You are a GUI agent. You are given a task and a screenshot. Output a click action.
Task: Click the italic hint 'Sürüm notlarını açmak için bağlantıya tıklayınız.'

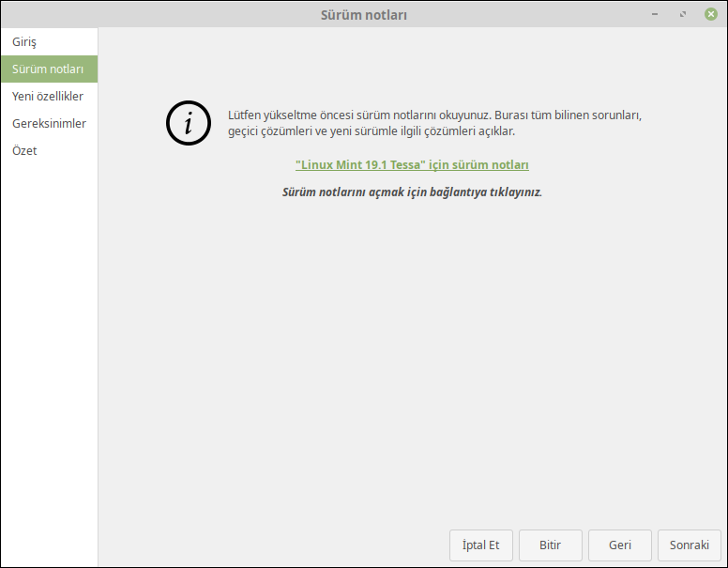click(x=412, y=192)
